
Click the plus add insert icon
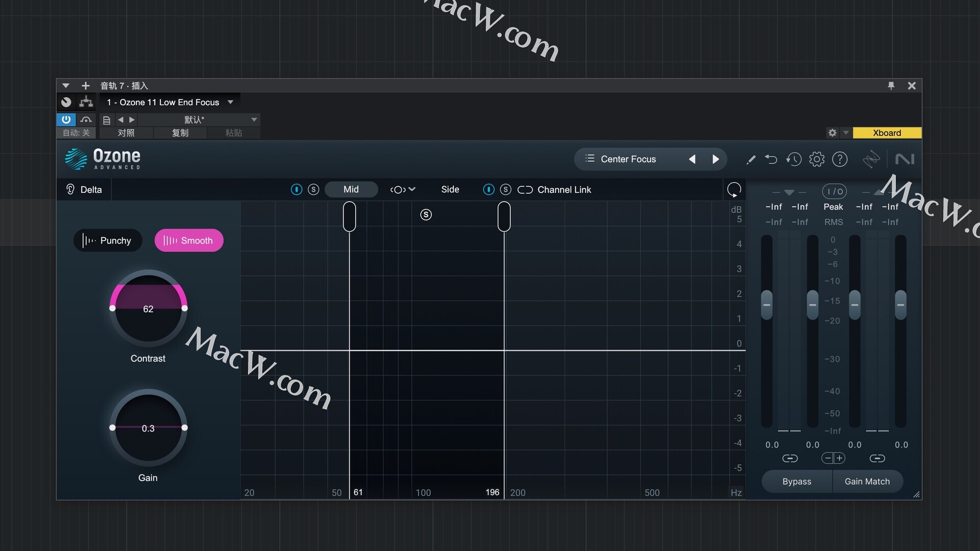pos(86,86)
